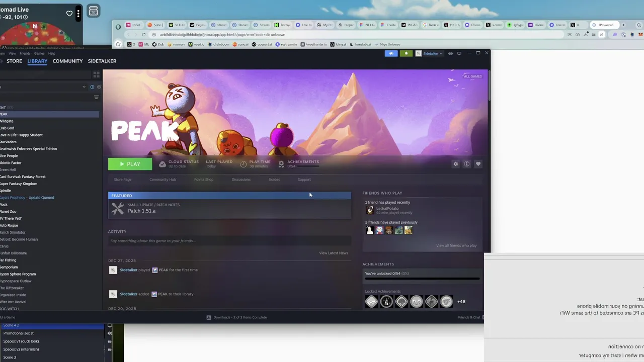Open LethalPotato friend avatar
The height and width of the screenshot is (362, 644).
[x=370, y=210]
